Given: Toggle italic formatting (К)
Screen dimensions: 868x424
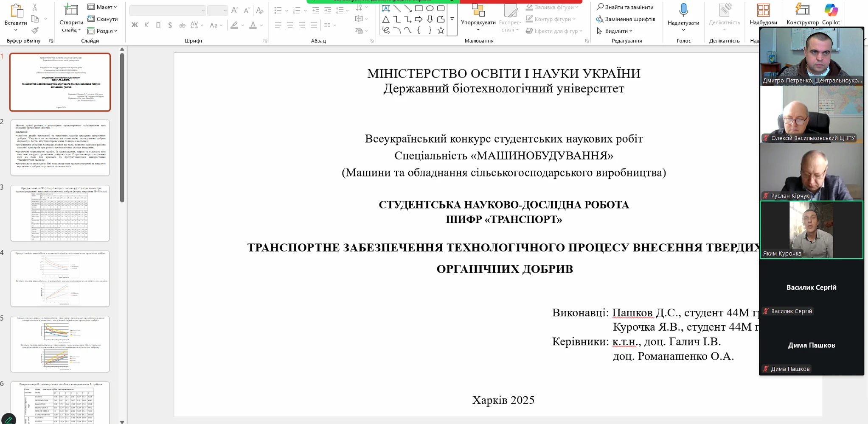Looking at the screenshot, I should [x=146, y=25].
